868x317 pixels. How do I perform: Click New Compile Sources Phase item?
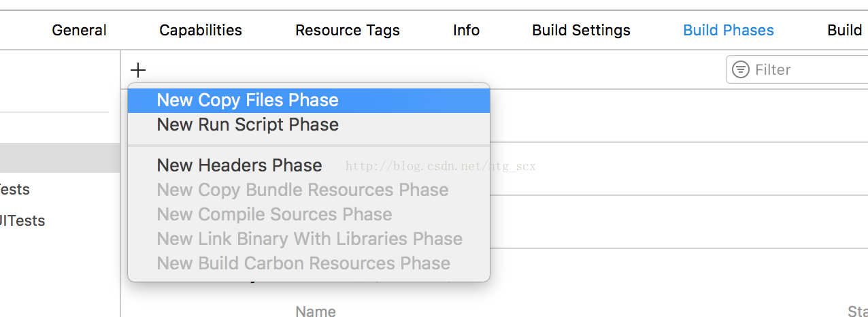point(309,214)
